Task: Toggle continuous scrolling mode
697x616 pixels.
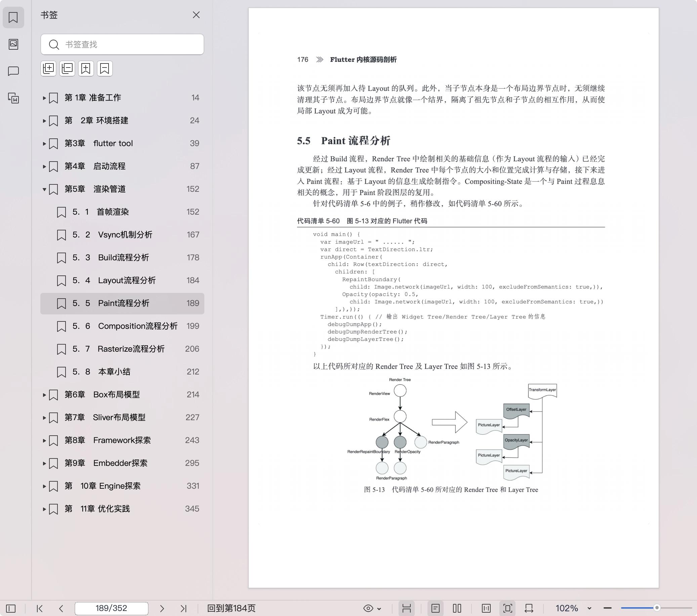Action: pyautogui.click(x=406, y=608)
